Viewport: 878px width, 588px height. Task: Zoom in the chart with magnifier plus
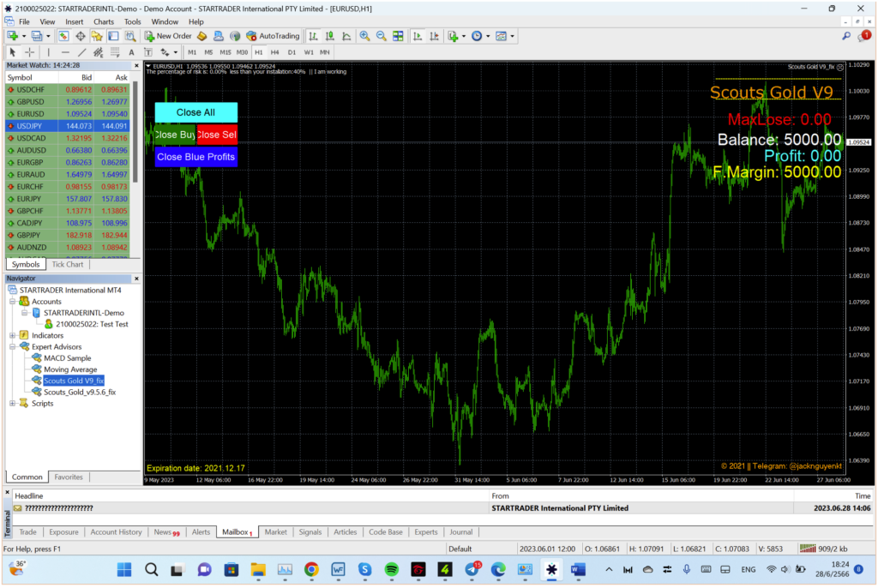(364, 36)
